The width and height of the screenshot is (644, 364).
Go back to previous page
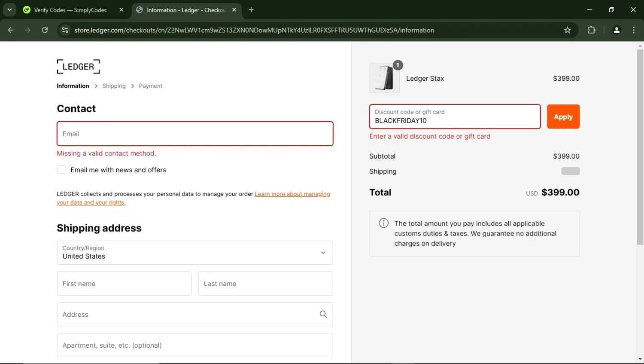coord(11,30)
